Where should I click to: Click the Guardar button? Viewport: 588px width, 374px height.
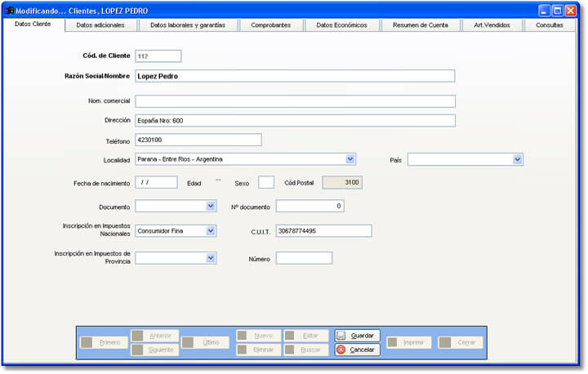click(x=358, y=336)
